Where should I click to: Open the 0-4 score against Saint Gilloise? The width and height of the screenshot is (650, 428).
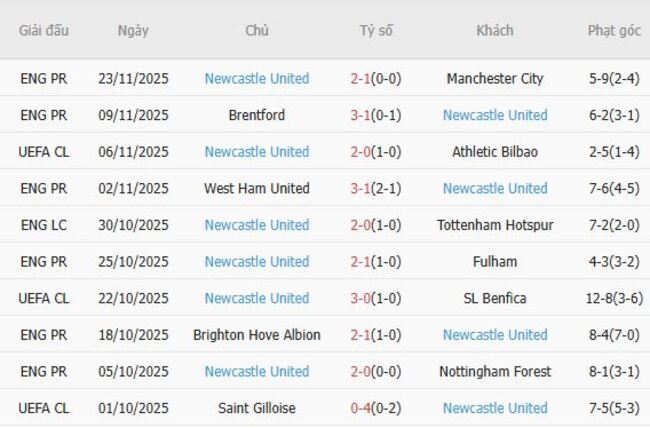point(363,408)
